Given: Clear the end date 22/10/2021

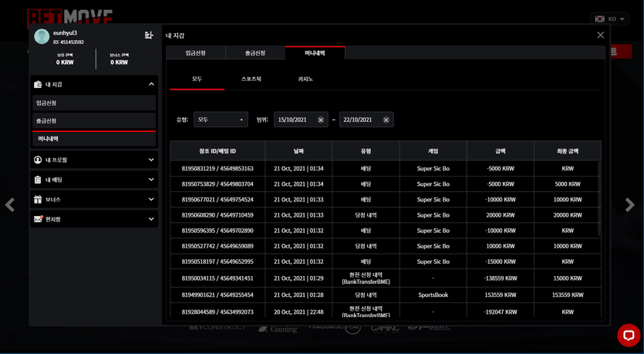Looking at the screenshot, I should tap(386, 120).
